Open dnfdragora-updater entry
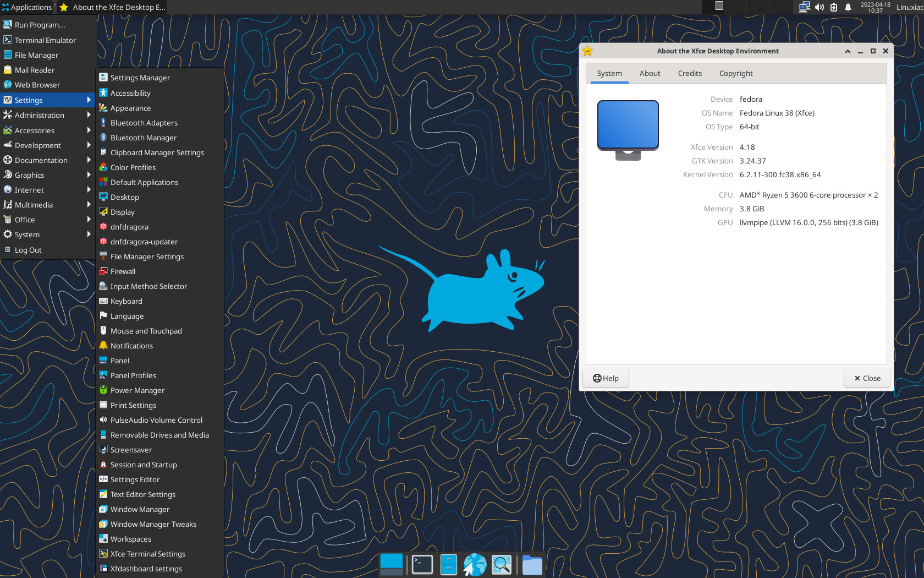Viewport: 924px width, 578px height. tap(159, 242)
